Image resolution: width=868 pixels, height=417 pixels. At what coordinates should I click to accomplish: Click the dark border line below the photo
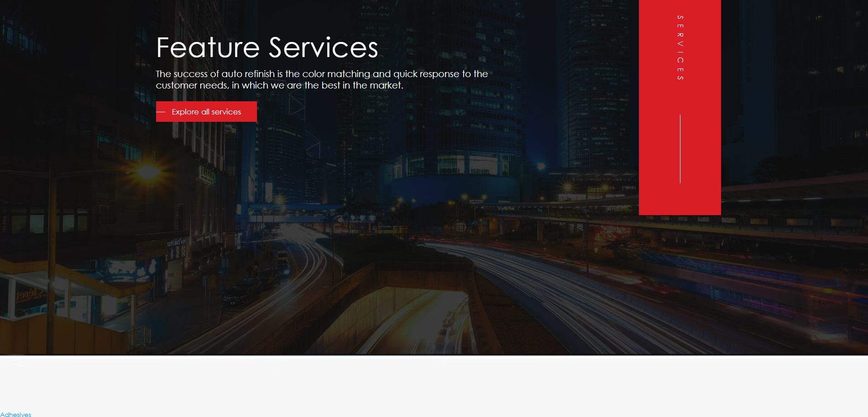point(434,355)
